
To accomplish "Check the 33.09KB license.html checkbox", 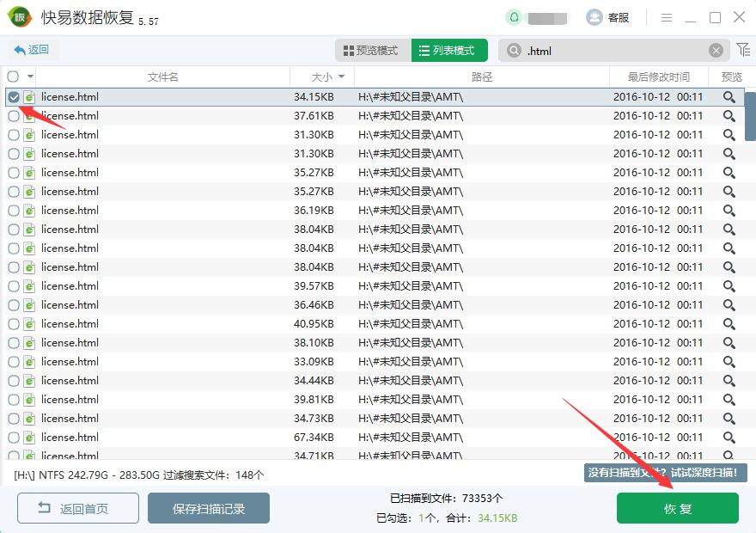I will [x=14, y=362].
